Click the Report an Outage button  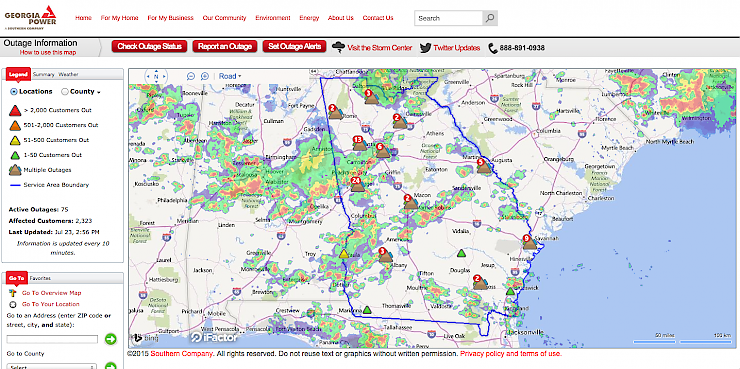point(225,47)
